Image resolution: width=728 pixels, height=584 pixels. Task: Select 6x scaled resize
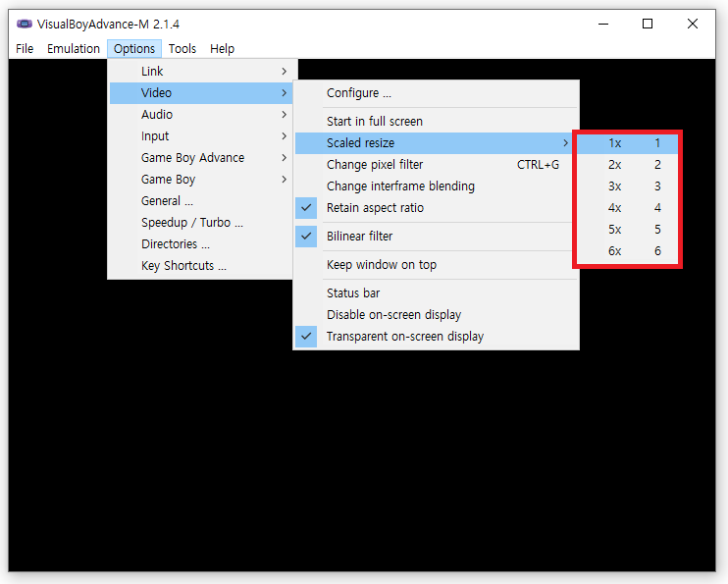coord(627,251)
